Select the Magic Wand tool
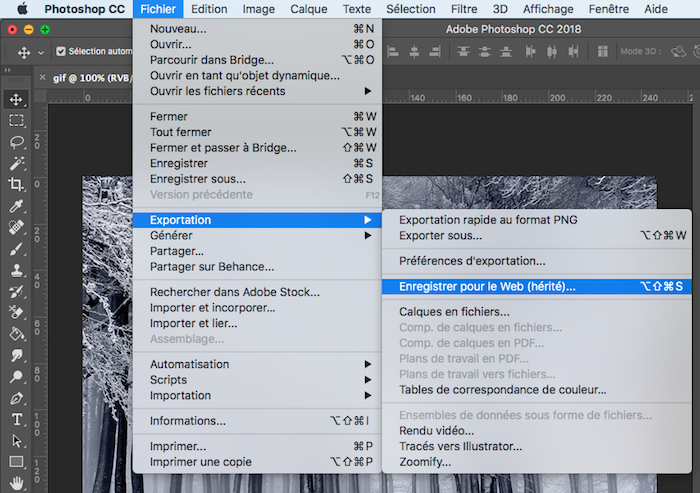Image resolution: width=700 pixels, height=493 pixels. [x=17, y=163]
